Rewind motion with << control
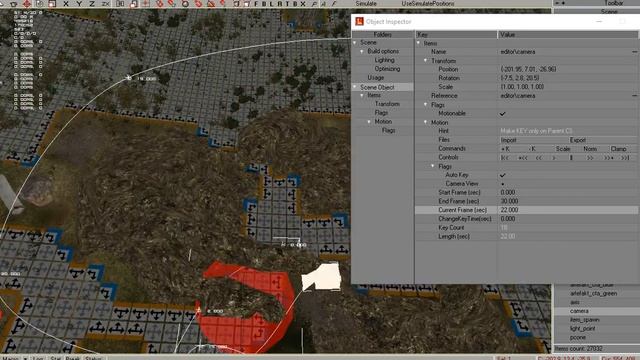Image resolution: width=640 pixels, height=360 pixels. click(x=539, y=158)
